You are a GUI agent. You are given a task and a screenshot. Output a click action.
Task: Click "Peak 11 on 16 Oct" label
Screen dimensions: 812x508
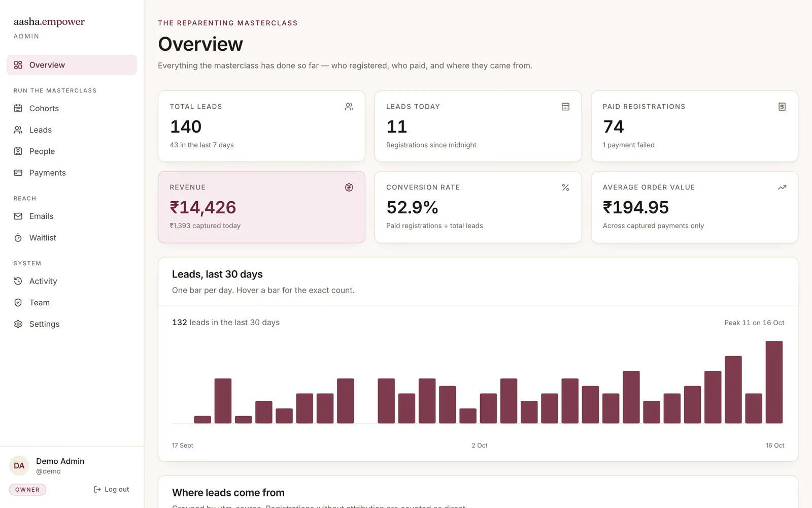754,323
